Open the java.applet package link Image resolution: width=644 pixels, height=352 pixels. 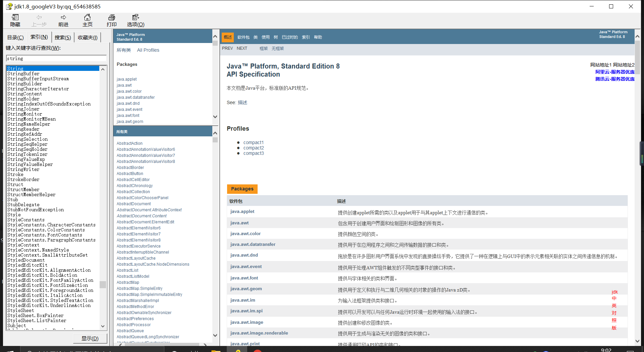[x=242, y=211]
